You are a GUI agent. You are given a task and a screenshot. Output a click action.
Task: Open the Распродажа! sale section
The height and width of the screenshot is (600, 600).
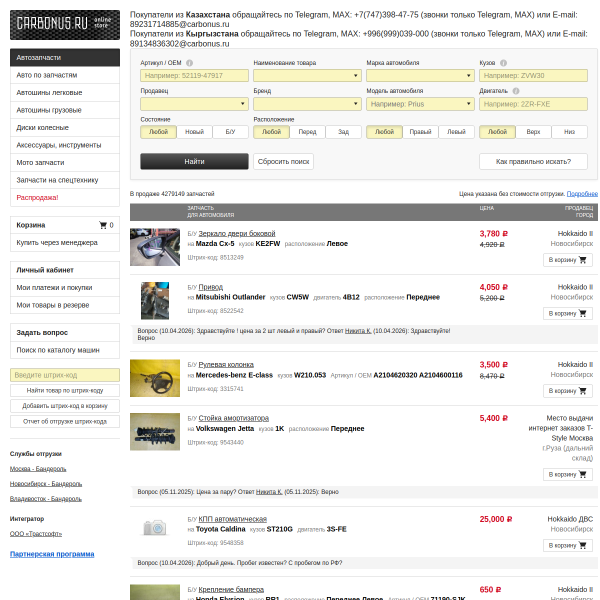(x=65, y=197)
